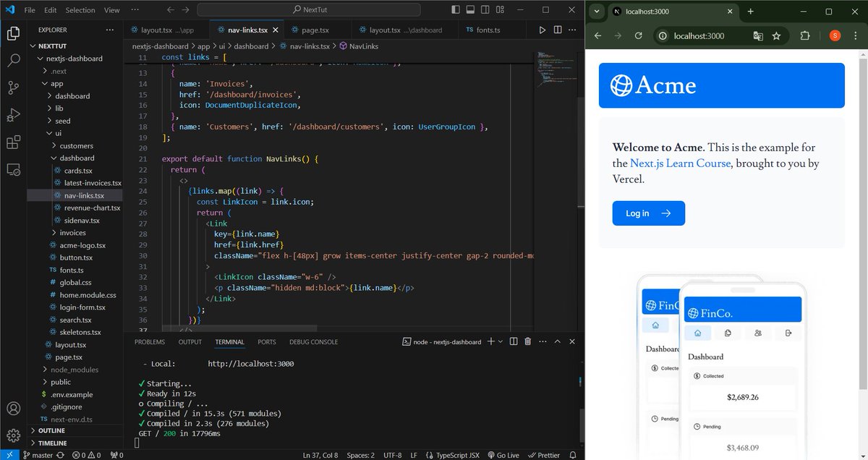Image resolution: width=868 pixels, height=460 pixels.
Task: Open the Extensions view
Action: click(14, 142)
